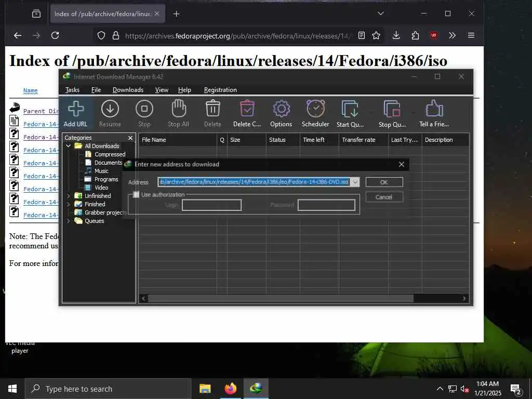Open Firefox Extensions puzzle icon

pos(415,35)
